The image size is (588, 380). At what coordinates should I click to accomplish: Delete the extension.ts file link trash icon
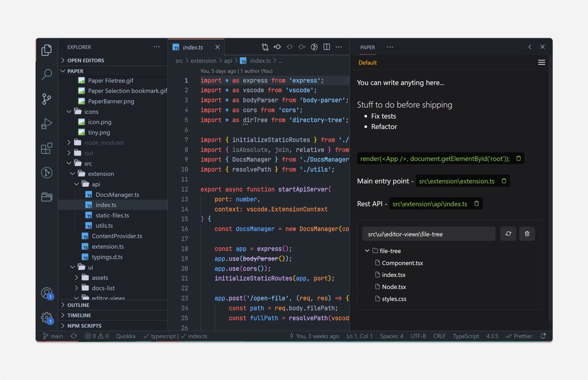click(504, 181)
